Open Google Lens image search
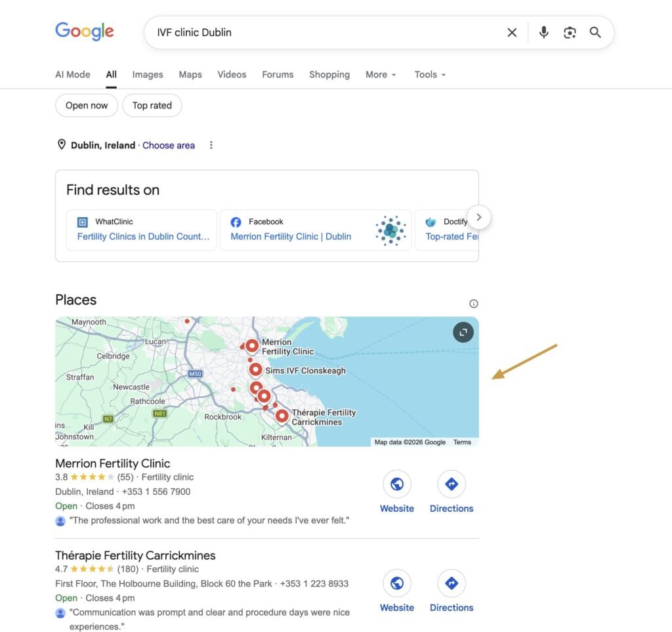The width and height of the screenshot is (672, 632). (x=570, y=32)
